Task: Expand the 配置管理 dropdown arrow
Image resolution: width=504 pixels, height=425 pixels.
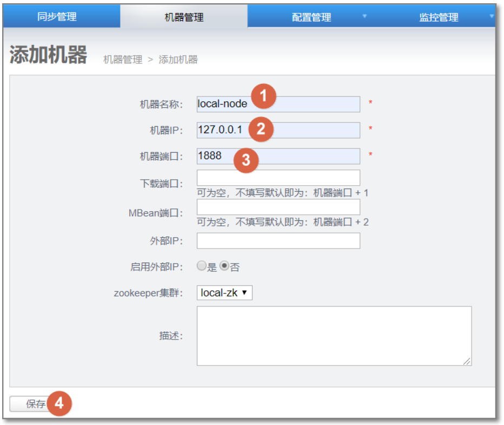Action: click(x=364, y=16)
